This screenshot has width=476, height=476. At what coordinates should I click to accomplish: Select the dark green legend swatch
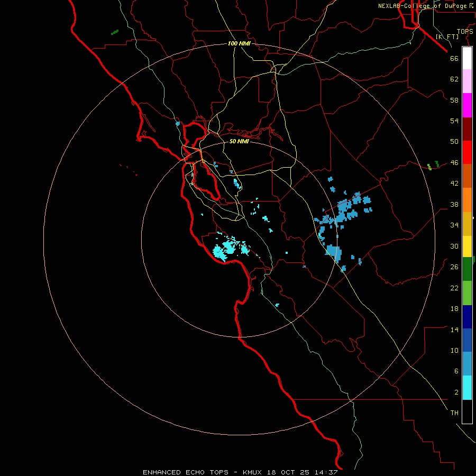click(x=467, y=269)
